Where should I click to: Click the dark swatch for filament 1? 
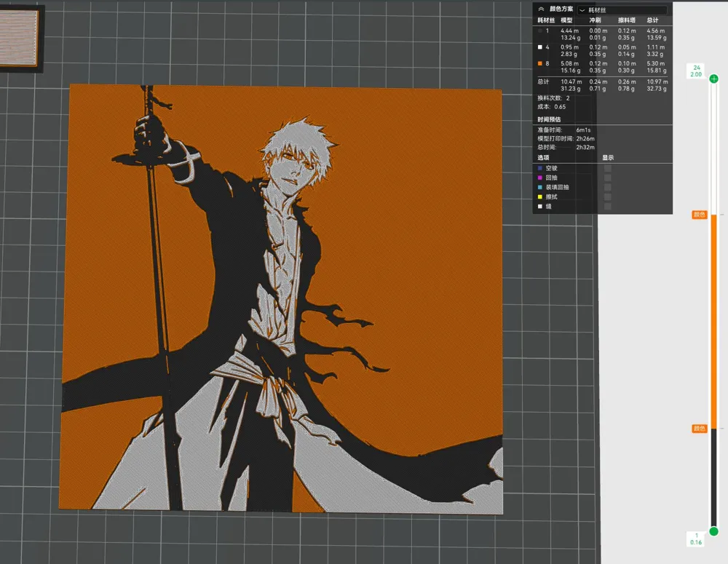[540, 31]
